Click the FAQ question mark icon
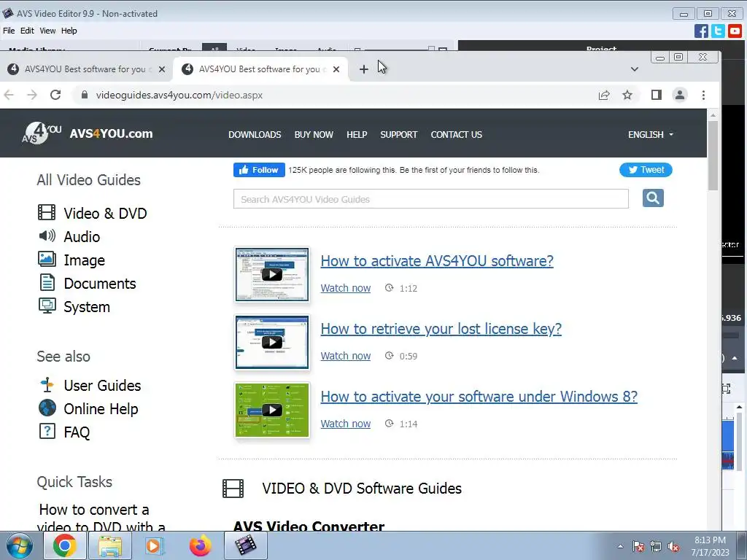 [47, 431]
